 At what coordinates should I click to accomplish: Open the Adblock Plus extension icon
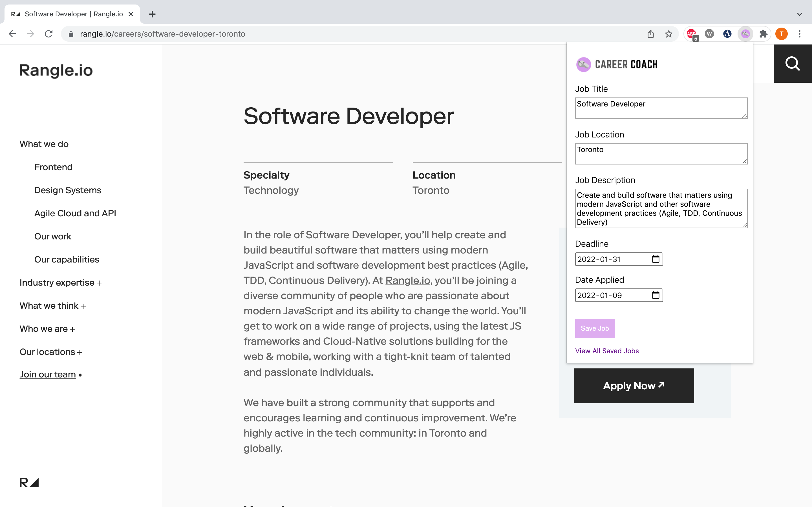tap(692, 34)
